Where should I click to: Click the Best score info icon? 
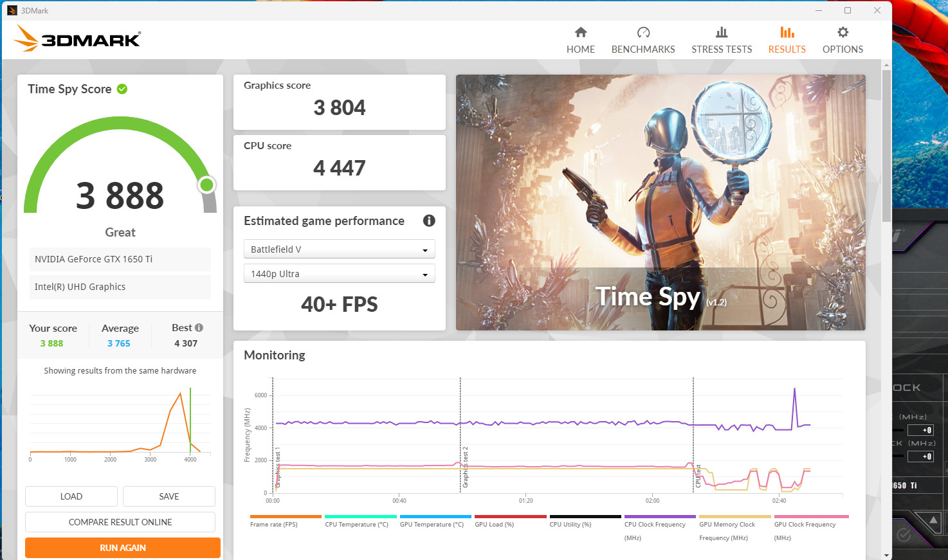(x=199, y=327)
